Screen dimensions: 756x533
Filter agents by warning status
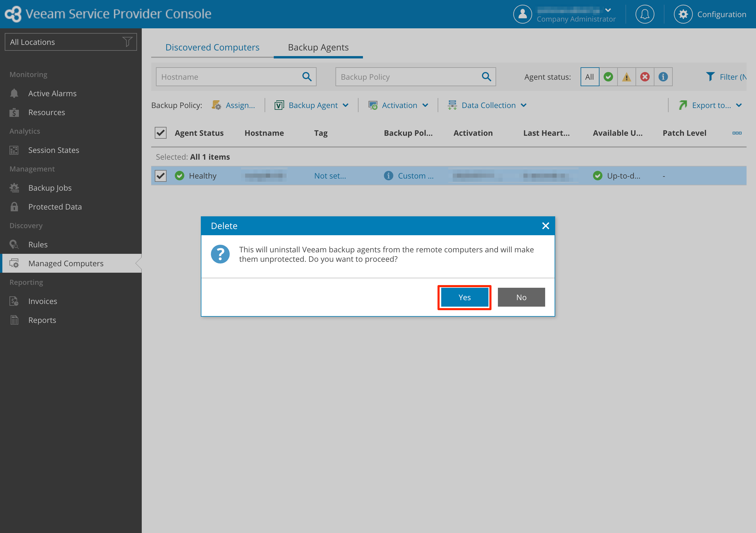pos(626,77)
